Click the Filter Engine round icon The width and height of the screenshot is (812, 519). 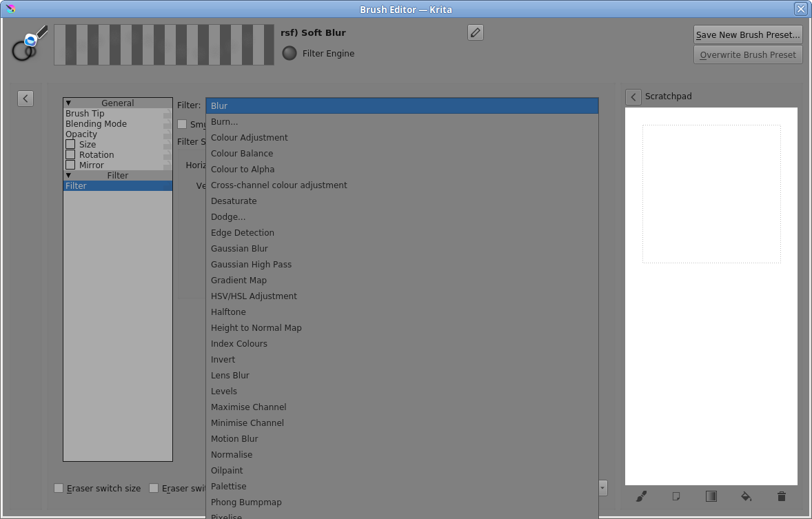[x=290, y=53]
